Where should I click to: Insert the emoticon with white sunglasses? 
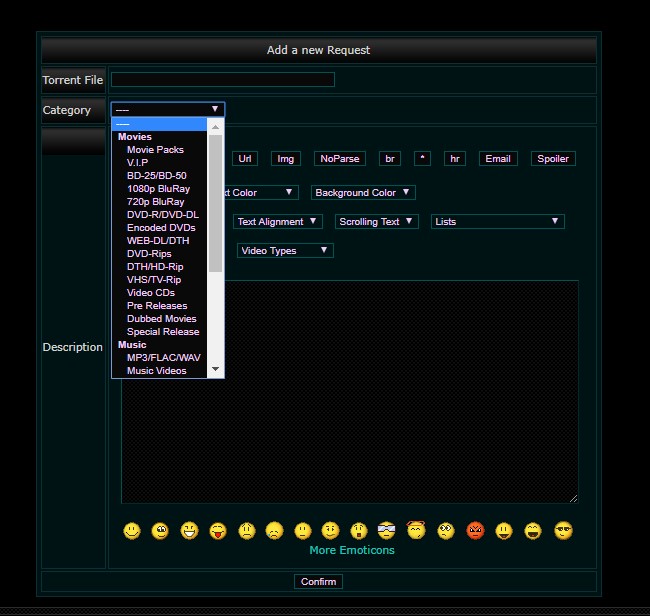(387, 531)
